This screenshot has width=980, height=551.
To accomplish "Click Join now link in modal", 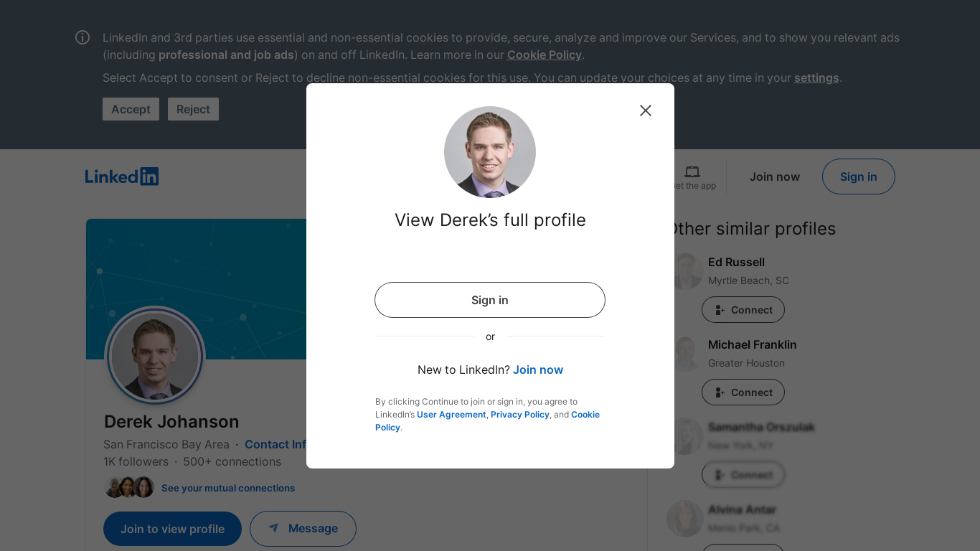I will click(x=538, y=370).
